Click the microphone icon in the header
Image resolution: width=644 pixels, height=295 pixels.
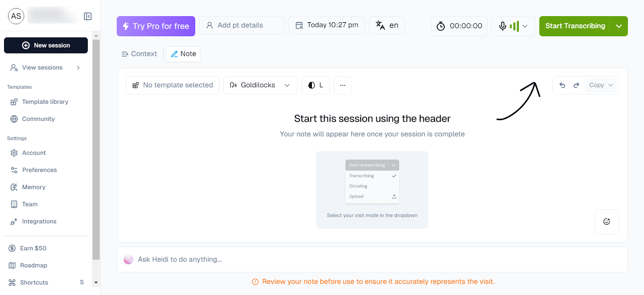coord(502,26)
